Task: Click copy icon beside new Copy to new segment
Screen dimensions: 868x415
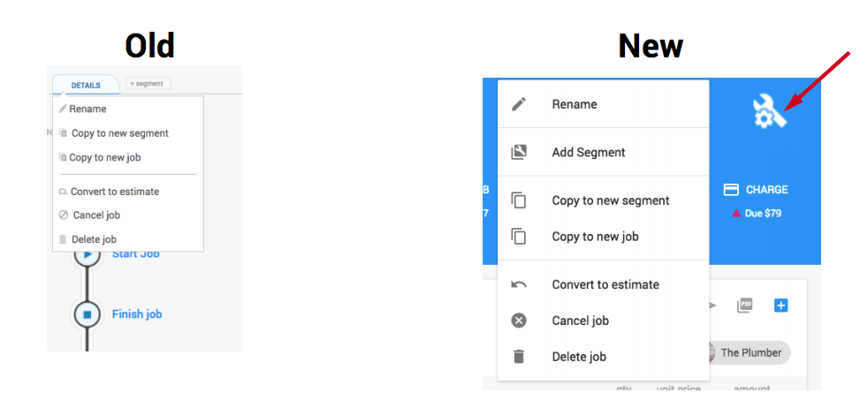Action: [x=519, y=200]
